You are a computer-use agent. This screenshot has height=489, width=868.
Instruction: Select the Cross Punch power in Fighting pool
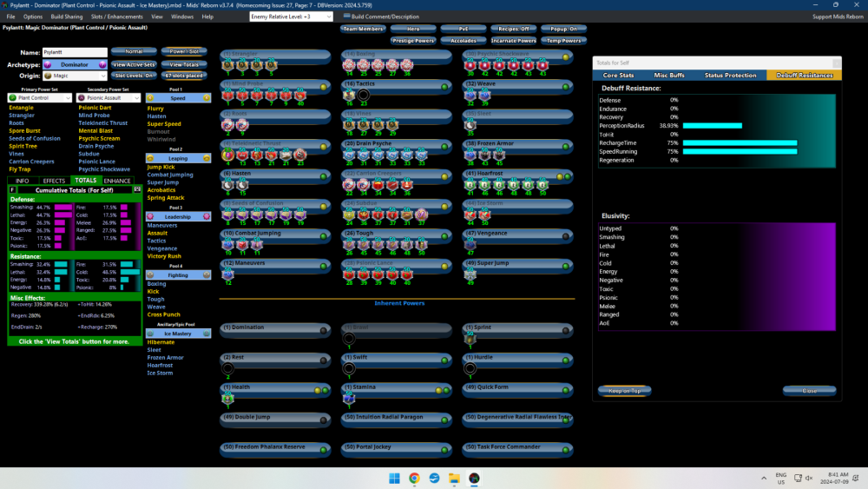click(163, 314)
